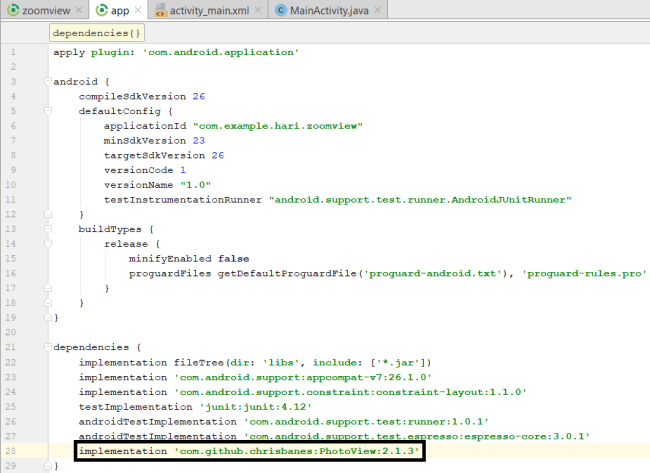
Task: Click the PhotoView:2.1.3 dependency string
Action: 296,451
